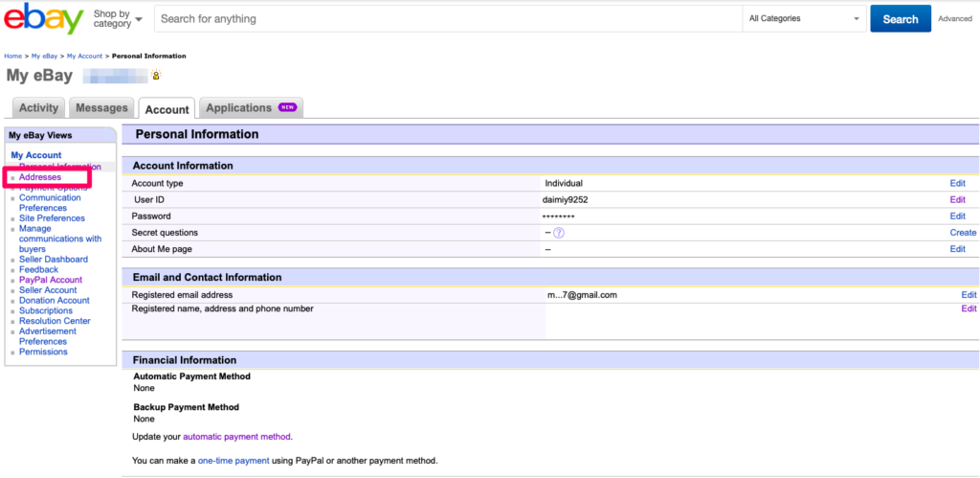
Task: Click the Individual account type value
Action: (x=564, y=183)
